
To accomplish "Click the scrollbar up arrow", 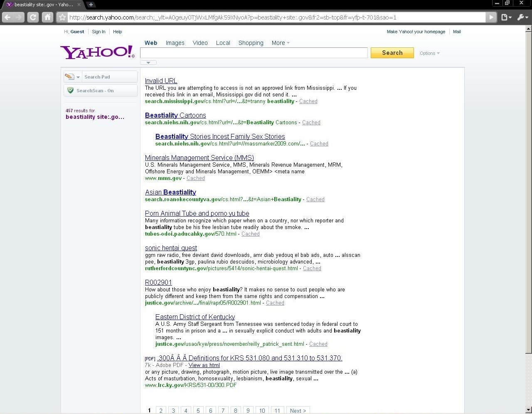I will (528, 29).
